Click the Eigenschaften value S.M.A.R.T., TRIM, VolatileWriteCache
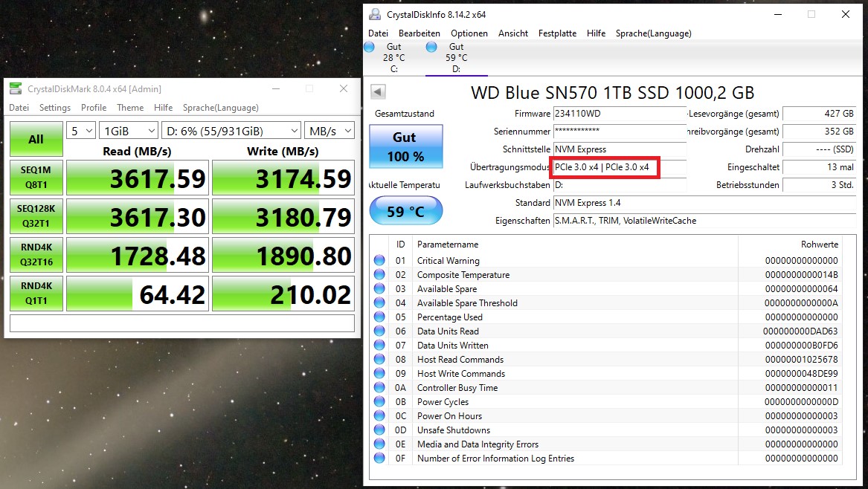 (704, 220)
